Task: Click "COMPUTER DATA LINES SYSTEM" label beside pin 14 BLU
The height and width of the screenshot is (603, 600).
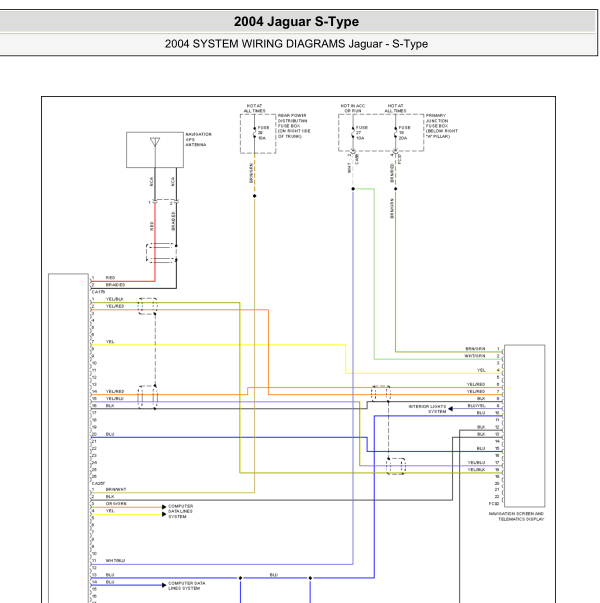Action: tap(187, 586)
